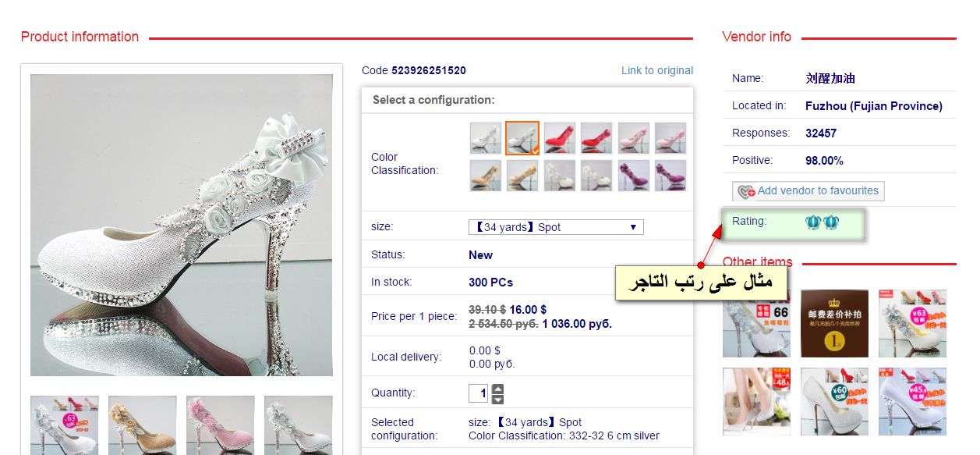Click the quantity input field
The width and height of the screenshot is (980, 455).
click(479, 393)
